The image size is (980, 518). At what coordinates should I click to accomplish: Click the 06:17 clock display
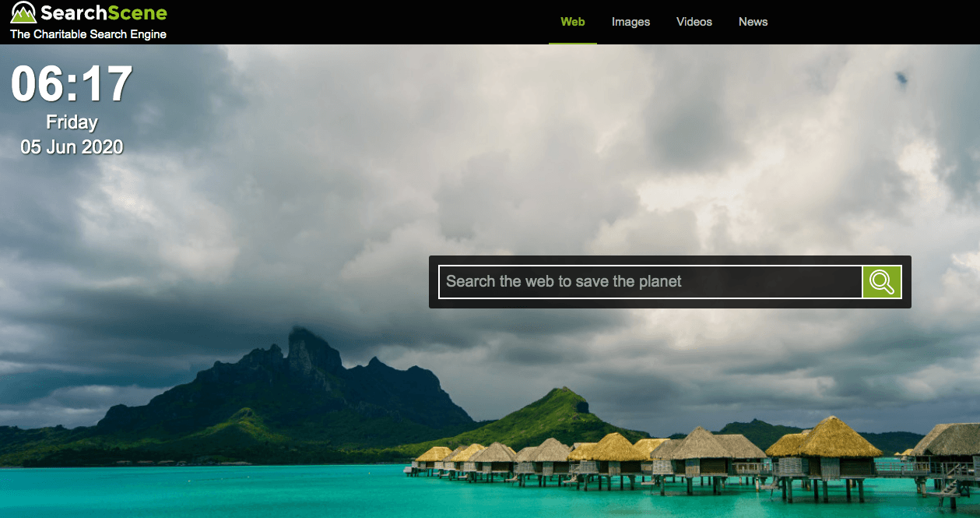coord(72,84)
